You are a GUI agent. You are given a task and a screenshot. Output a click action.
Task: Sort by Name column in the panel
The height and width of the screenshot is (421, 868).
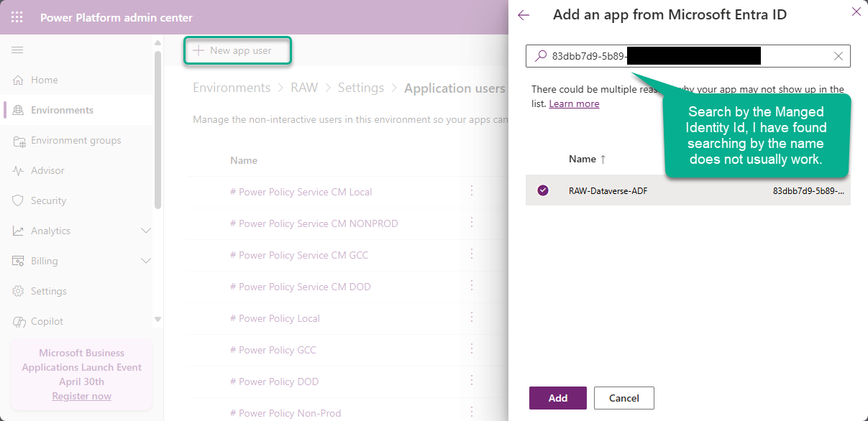[587, 159]
